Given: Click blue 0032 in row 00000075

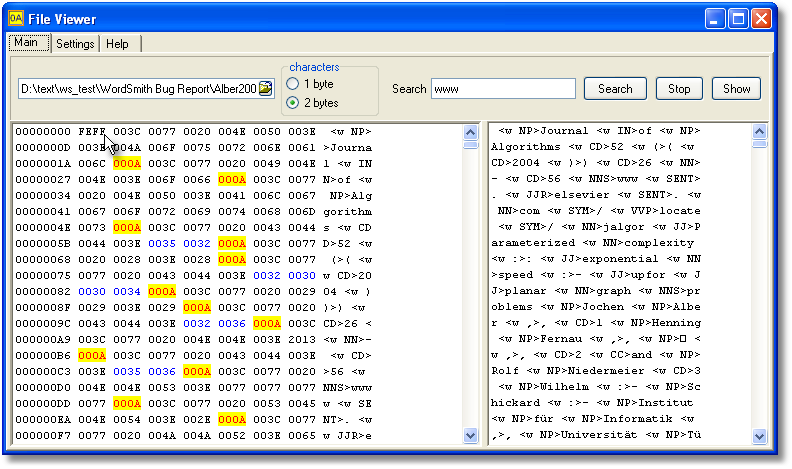Looking at the screenshot, I should pos(267,276).
